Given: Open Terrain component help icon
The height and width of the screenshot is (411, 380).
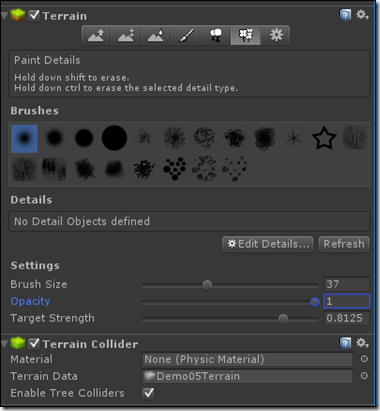Looking at the screenshot, I should tap(345, 15).
